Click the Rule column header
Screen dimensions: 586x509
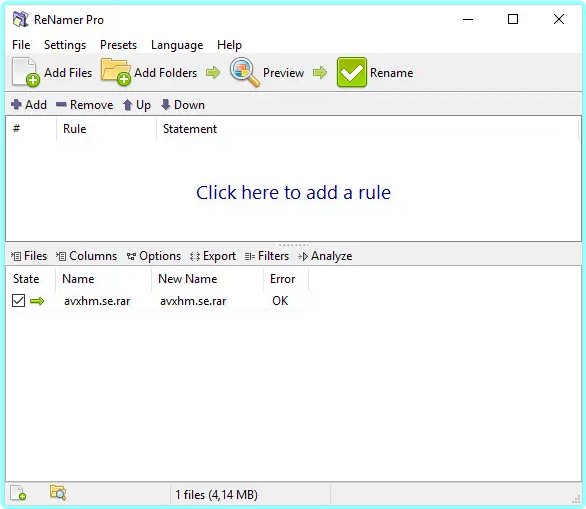tap(107, 129)
